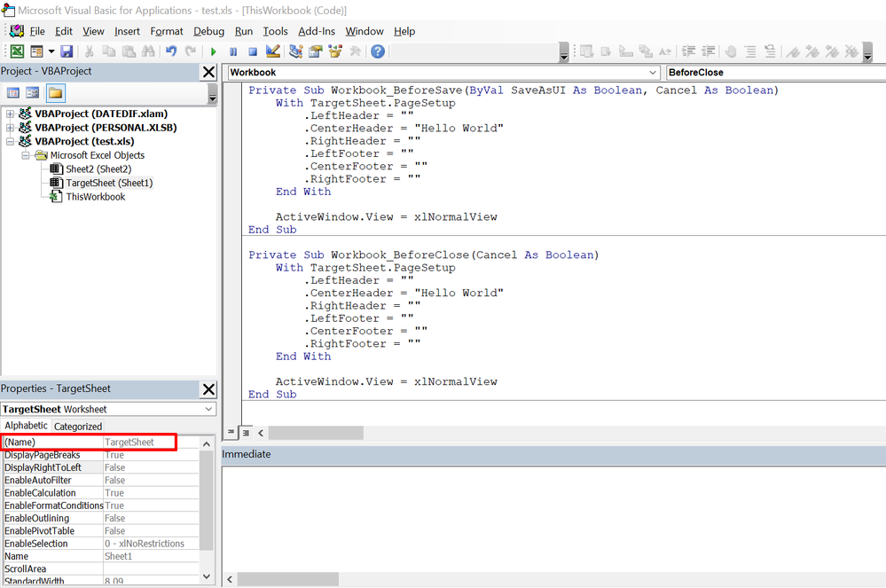886x588 pixels.
Task: Expand the VBAProject (DATEDIF.xlam) node
Action: [10, 114]
